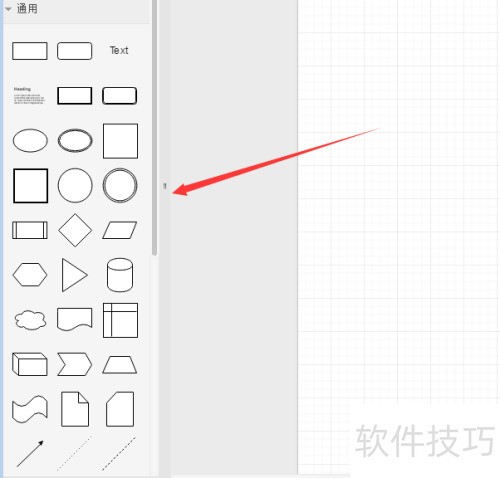Select the Hexagon shape
This screenshot has width=500, height=478.
[30, 275]
